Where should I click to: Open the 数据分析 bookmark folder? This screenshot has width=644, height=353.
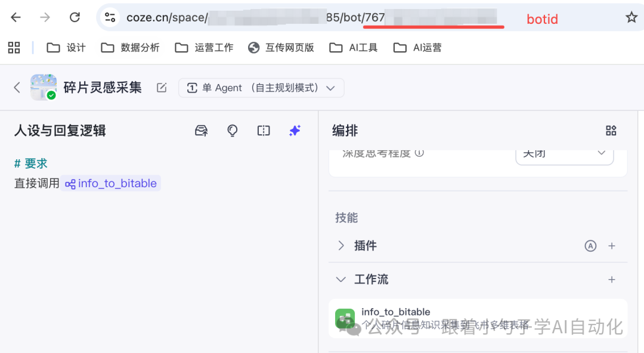click(x=130, y=48)
